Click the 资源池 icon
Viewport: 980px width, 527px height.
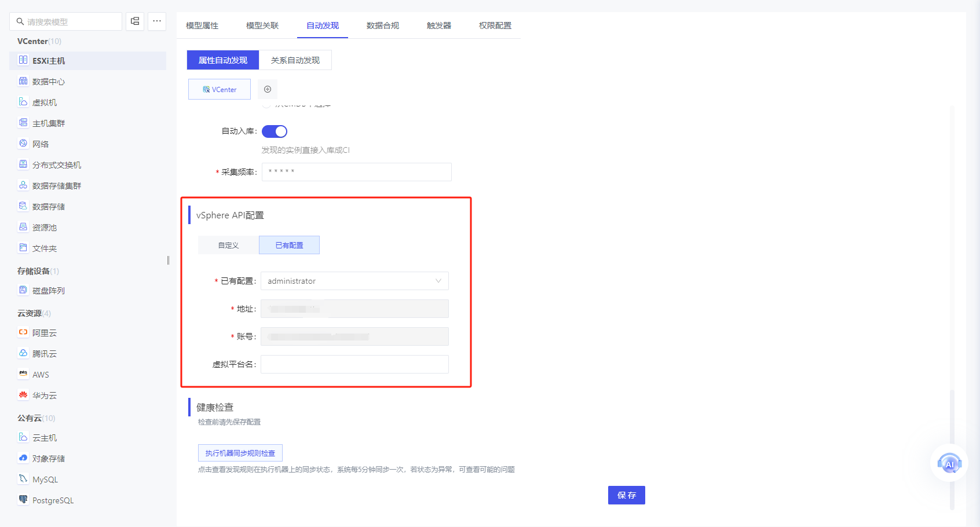(x=23, y=227)
